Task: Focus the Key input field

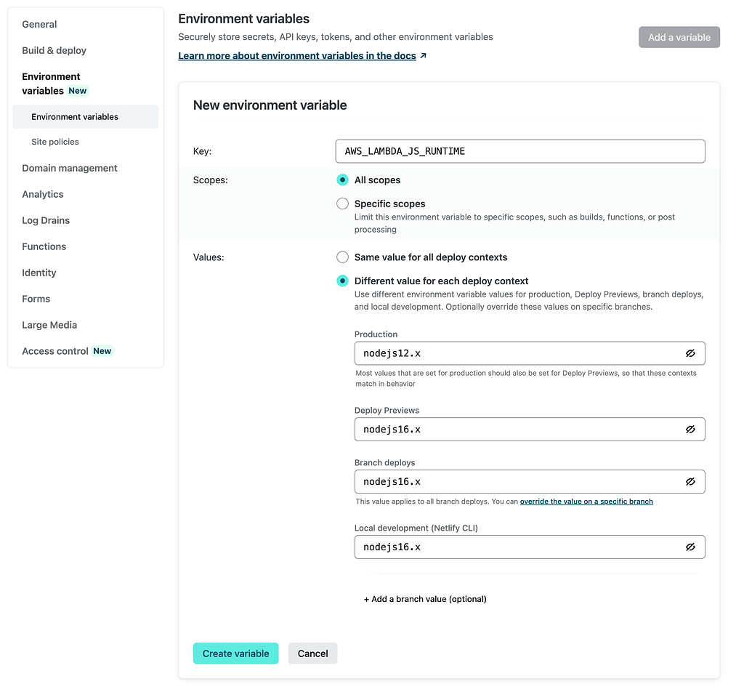Action: pyautogui.click(x=520, y=151)
